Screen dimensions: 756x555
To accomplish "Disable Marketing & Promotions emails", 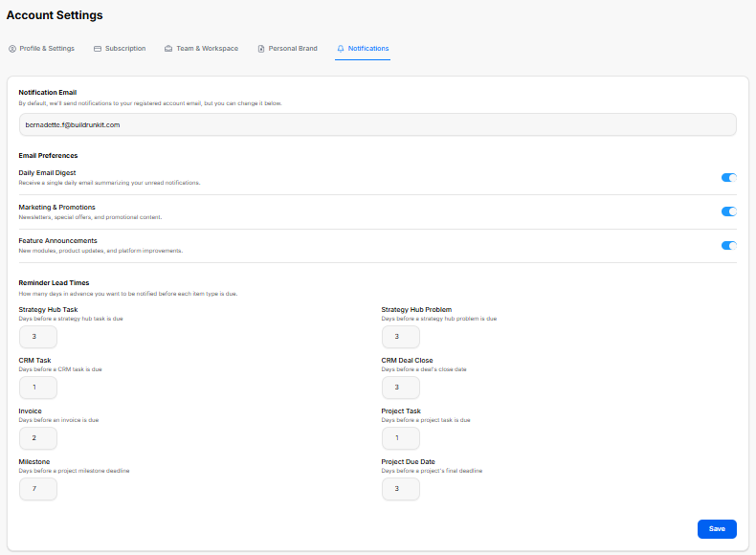I will 728,211.
